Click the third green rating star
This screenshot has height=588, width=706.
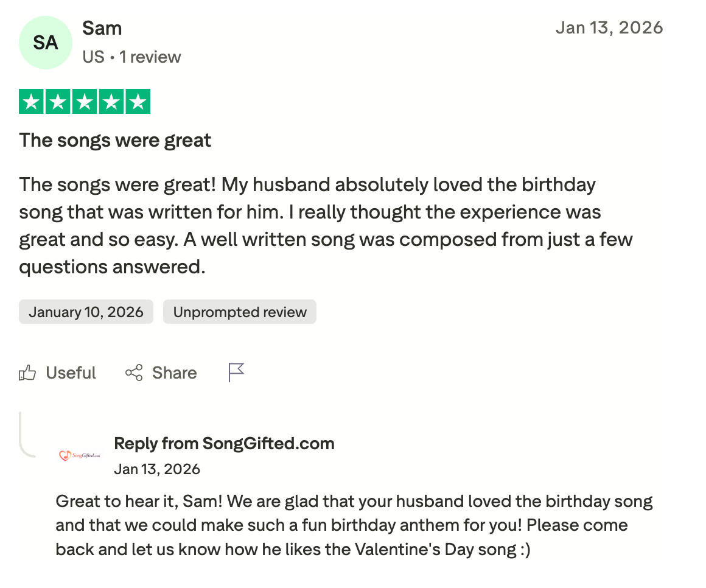(x=85, y=102)
